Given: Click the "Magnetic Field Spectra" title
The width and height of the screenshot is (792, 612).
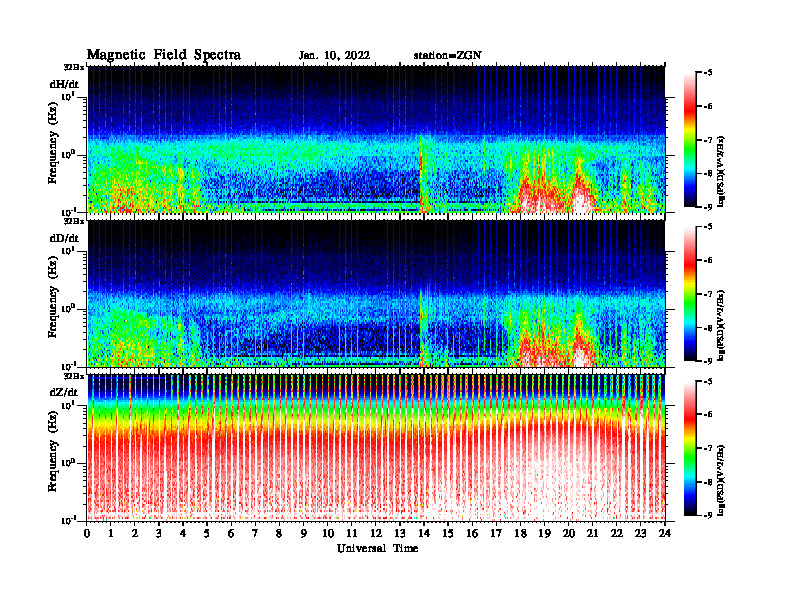Looking at the screenshot, I should [164, 55].
